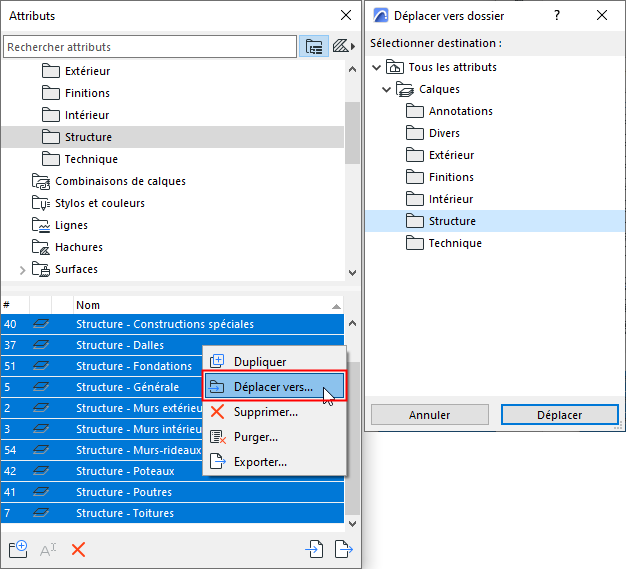
Task: Close the Déplacer vers dossier dialog
Action: point(602,16)
